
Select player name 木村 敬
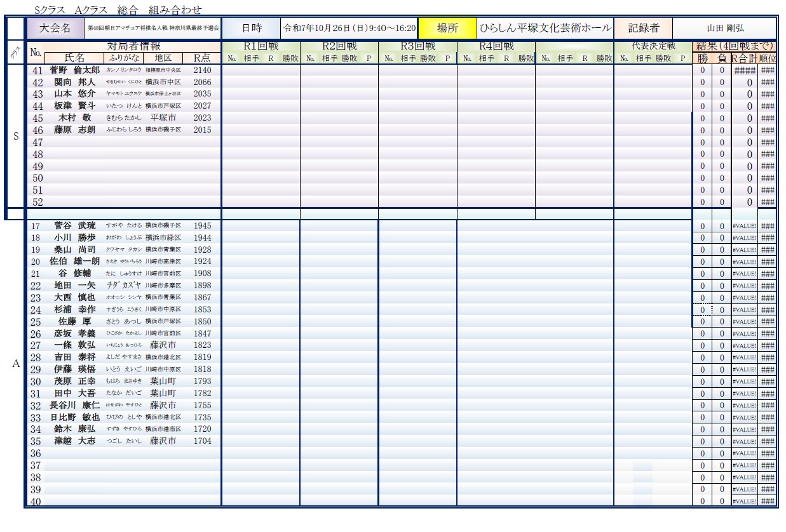point(75,118)
